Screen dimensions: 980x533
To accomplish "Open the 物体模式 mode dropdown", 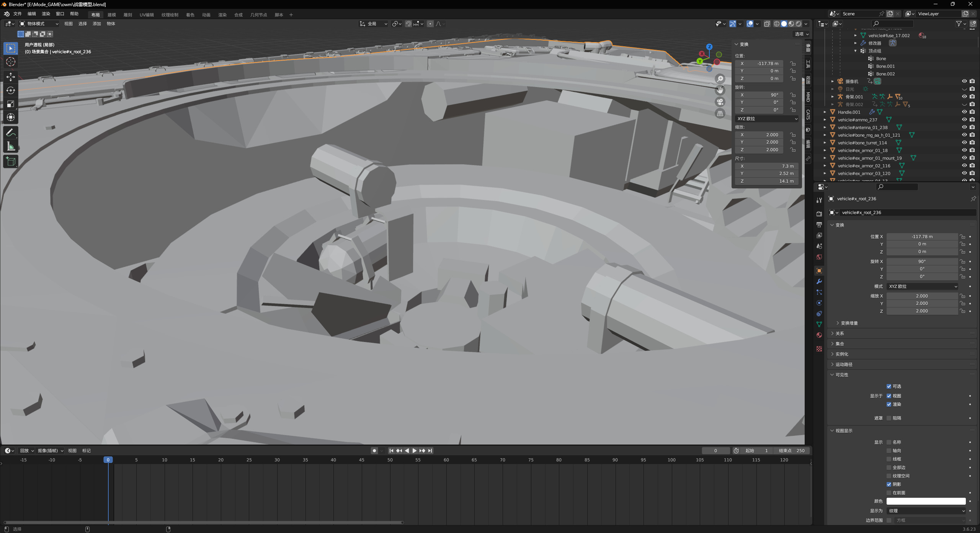I will coord(39,24).
